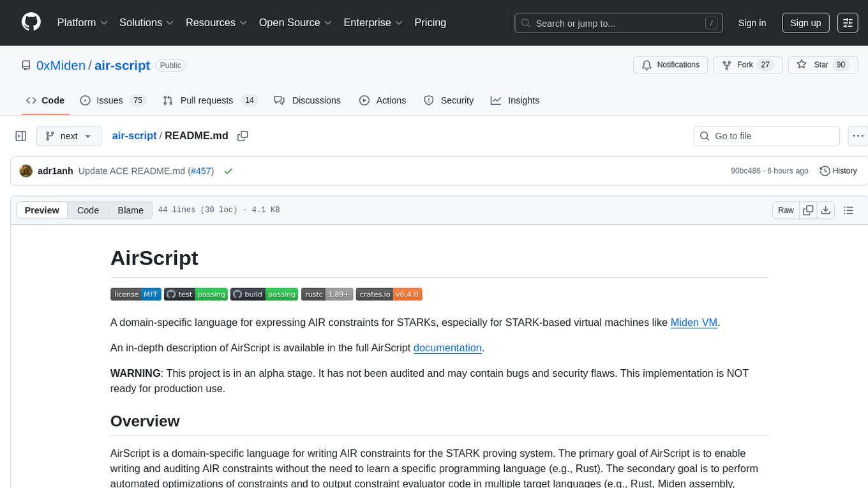Open the adr1anh author link

(56, 171)
